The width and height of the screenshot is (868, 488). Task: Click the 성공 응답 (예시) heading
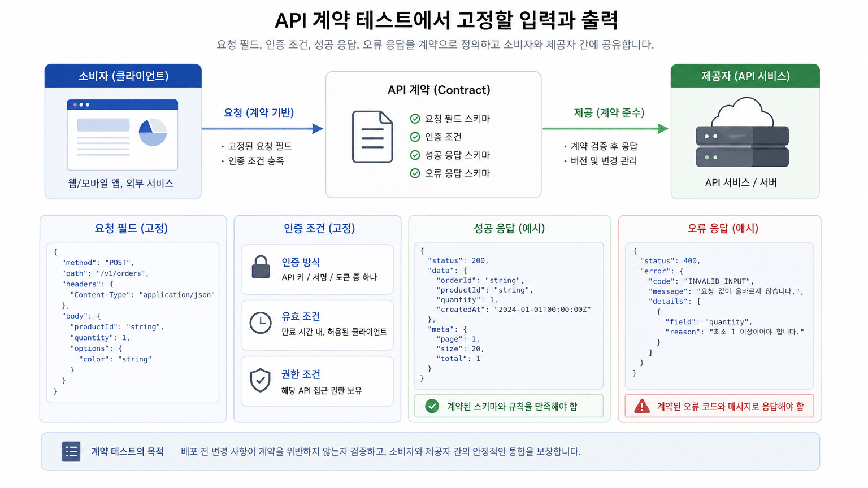[x=509, y=228]
